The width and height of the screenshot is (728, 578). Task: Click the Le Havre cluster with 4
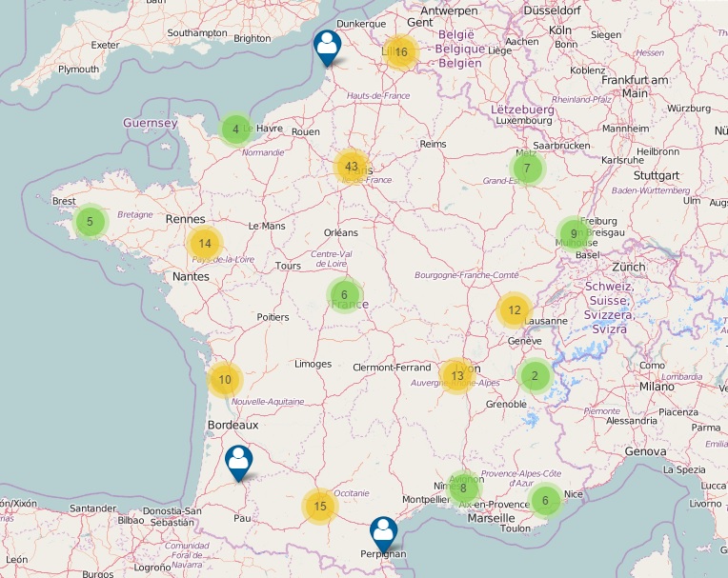point(236,130)
